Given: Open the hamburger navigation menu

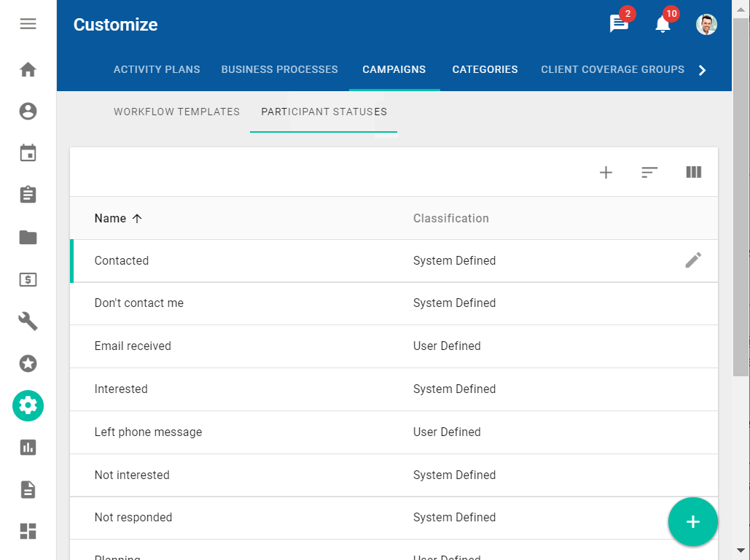Looking at the screenshot, I should pyautogui.click(x=28, y=24).
